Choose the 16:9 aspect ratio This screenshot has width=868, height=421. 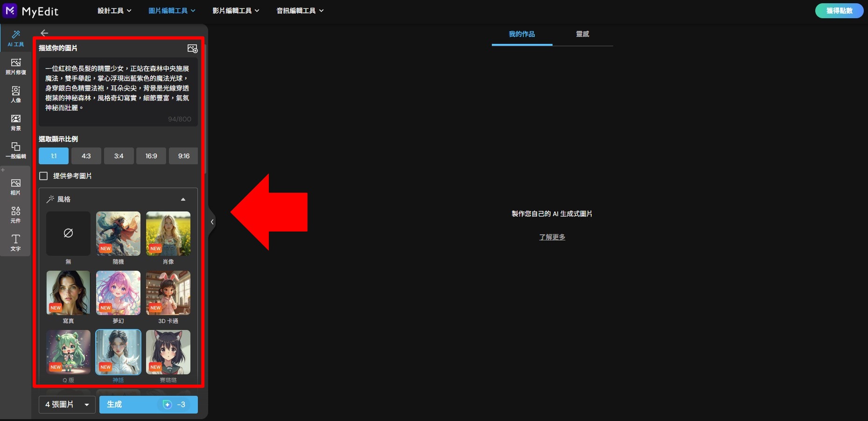click(151, 156)
